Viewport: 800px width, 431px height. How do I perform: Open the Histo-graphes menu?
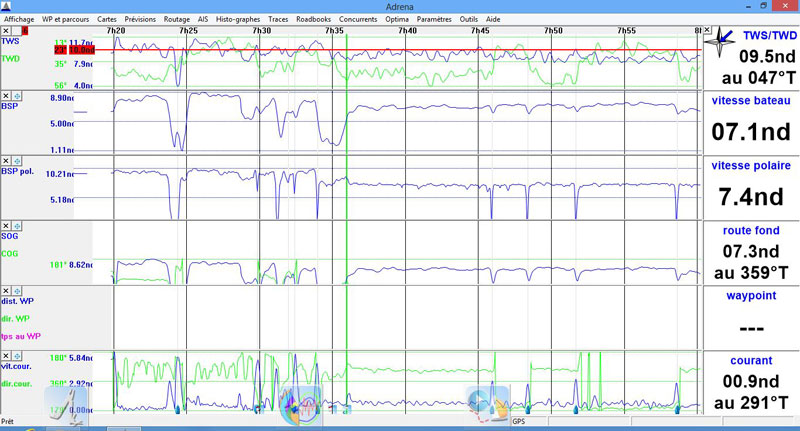pyautogui.click(x=238, y=19)
